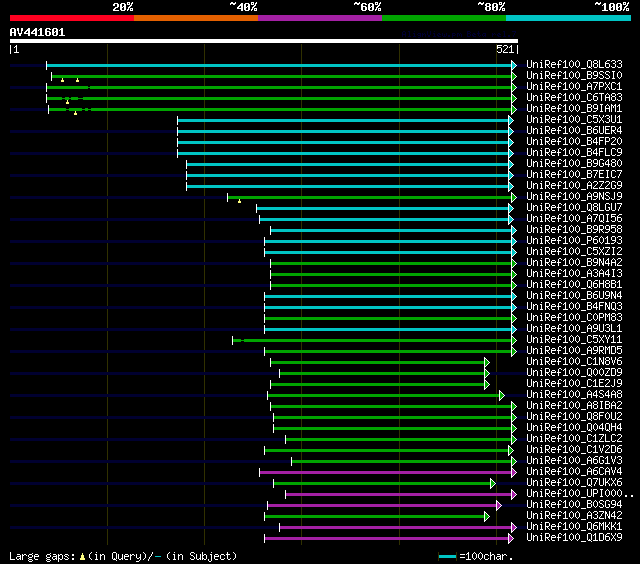Click the UniRef100_C6TA83 label
Viewport: 640px width, 564px height.
[574, 98]
